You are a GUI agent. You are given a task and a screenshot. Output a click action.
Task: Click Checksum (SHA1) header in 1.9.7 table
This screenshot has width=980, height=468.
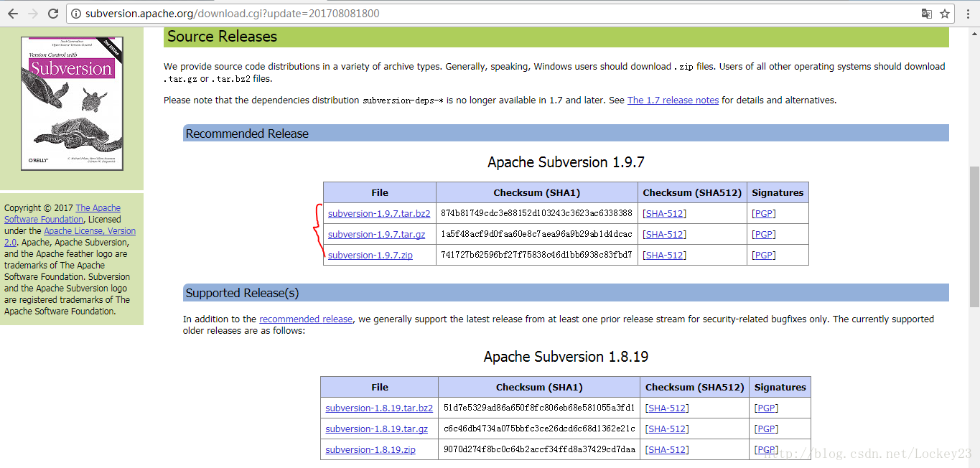[x=536, y=192]
